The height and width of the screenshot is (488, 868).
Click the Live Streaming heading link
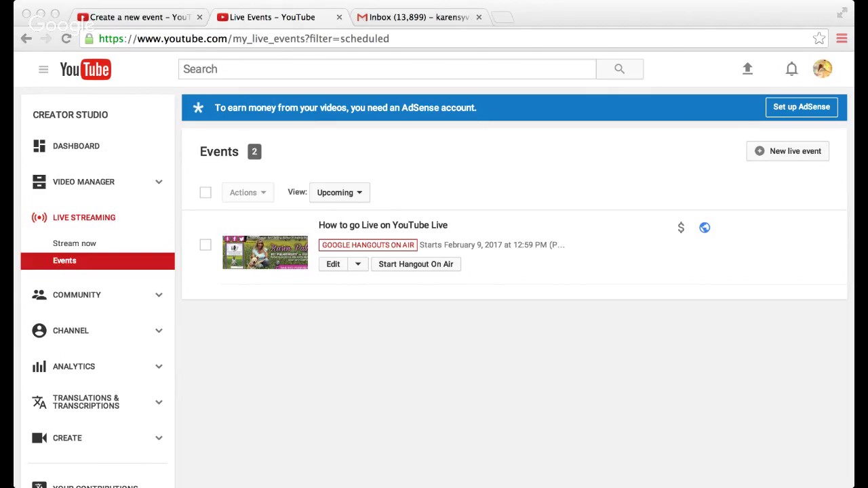pyautogui.click(x=84, y=218)
